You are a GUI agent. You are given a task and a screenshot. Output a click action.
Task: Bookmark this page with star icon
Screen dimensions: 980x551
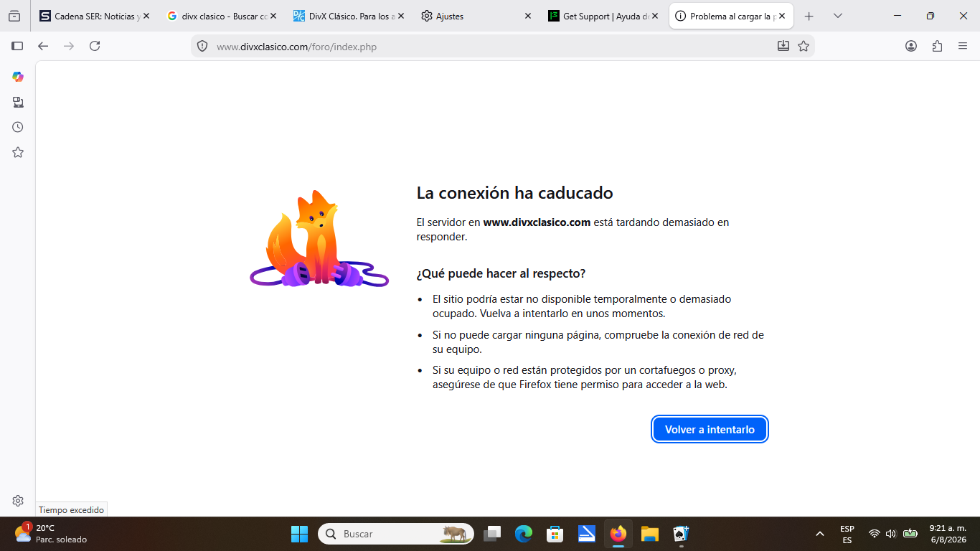pyautogui.click(x=804, y=46)
